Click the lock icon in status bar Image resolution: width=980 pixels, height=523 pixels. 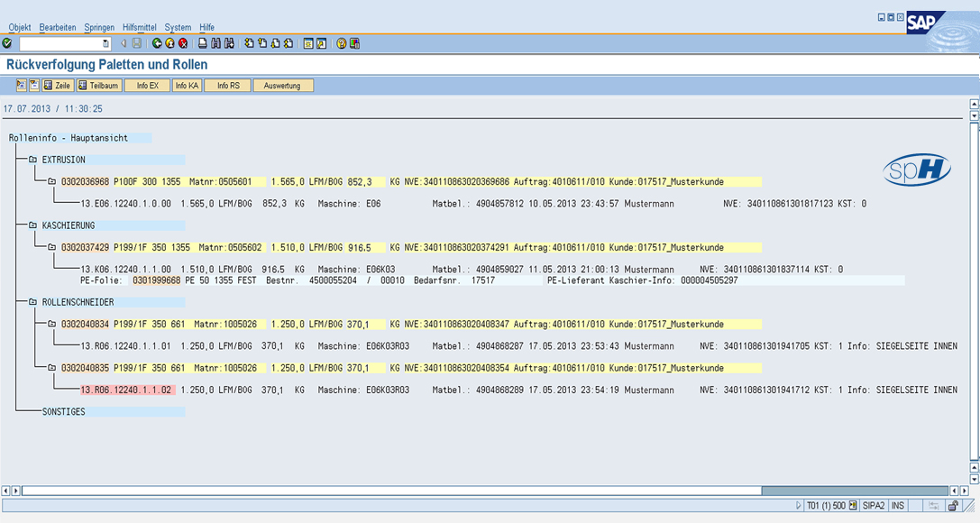pyautogui.click(x=953, y=506)
